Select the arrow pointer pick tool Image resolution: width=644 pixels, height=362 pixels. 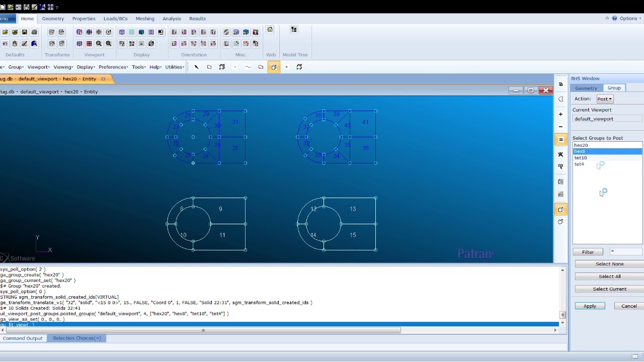point(196,67)
